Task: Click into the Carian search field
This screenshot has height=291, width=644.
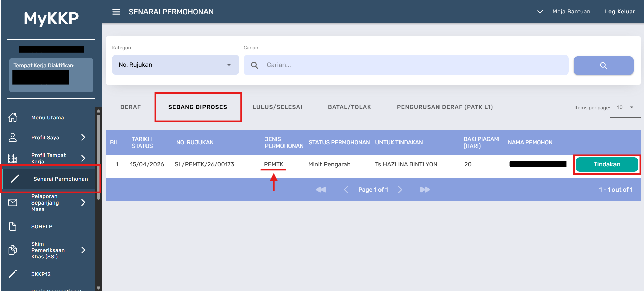Action: click(x=412, y=65)
